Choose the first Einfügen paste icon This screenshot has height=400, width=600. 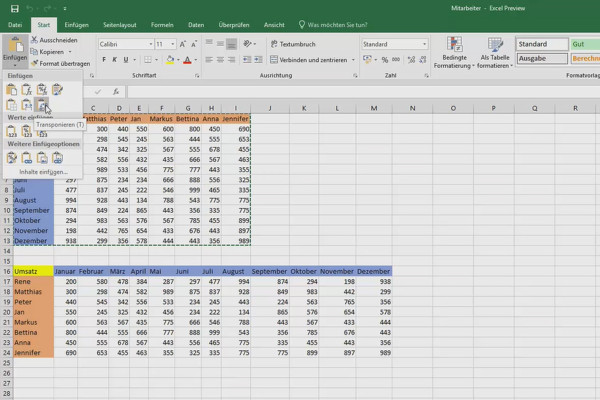point(11,90)
